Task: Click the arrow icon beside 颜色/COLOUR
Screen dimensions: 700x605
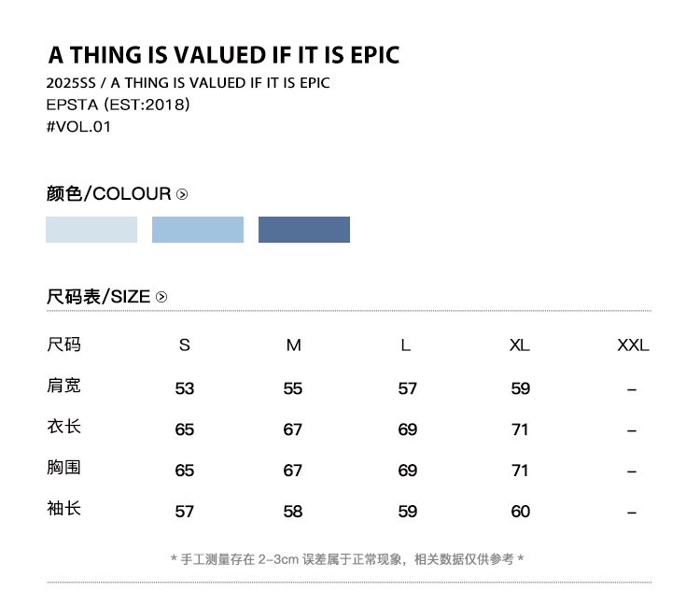Action: tap(182, 194)
